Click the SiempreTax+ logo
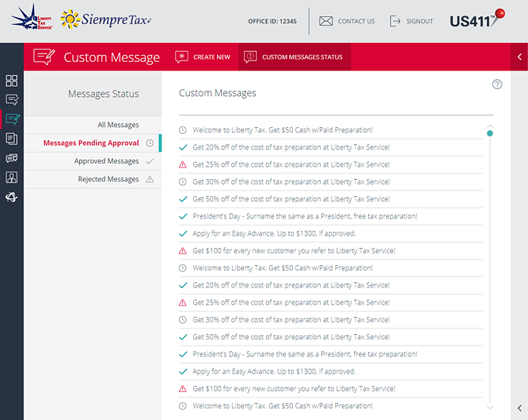528x420 pixels. 105,19
